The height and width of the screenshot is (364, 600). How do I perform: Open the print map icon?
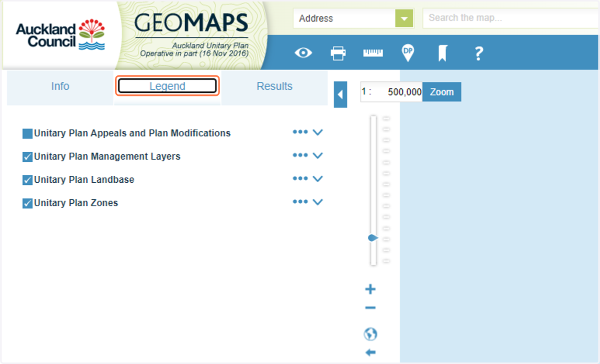click(x=338, y=53)
